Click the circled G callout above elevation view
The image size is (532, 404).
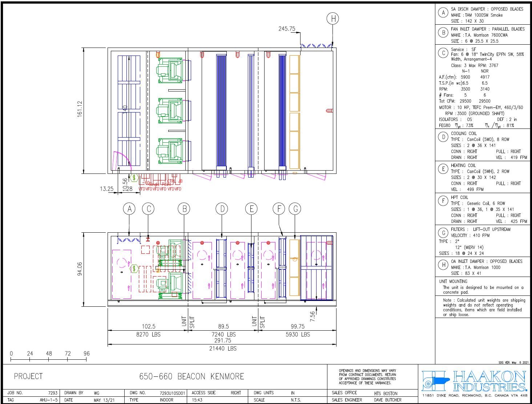tap(295, 209)
